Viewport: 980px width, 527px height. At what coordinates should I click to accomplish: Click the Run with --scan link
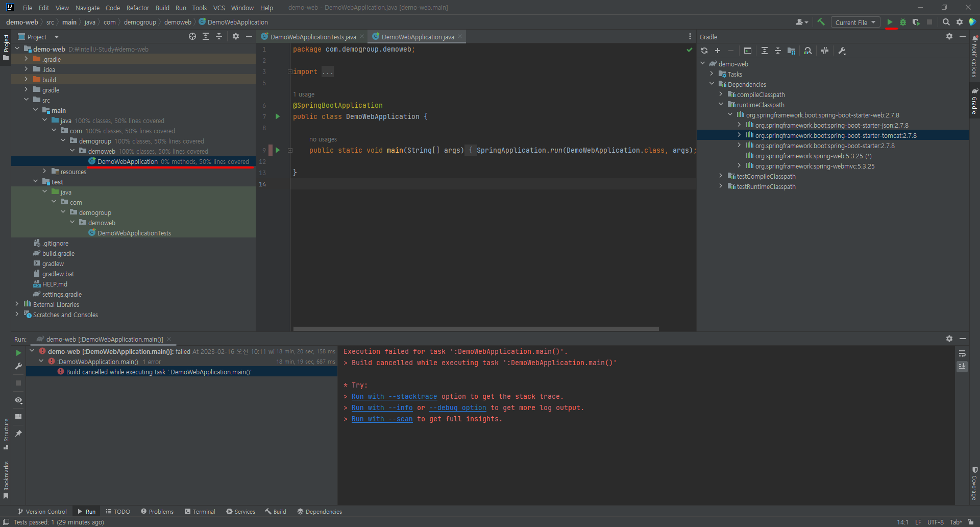tap(382, 419)
